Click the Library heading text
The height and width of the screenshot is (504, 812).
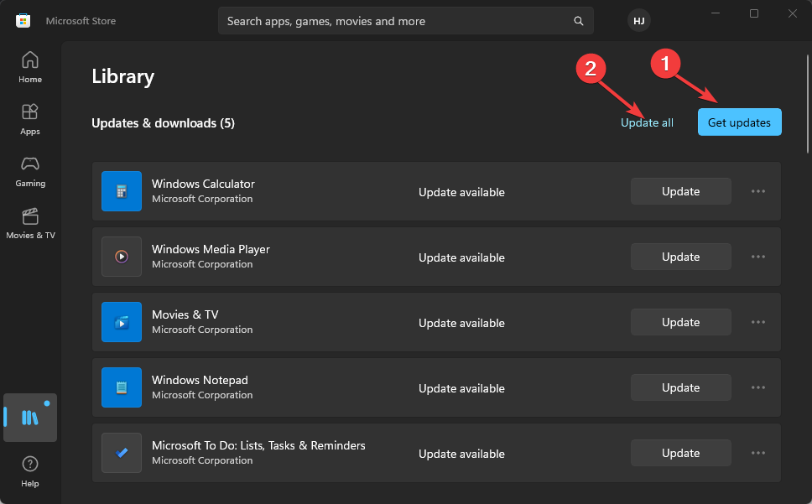(x=123, y=76)
